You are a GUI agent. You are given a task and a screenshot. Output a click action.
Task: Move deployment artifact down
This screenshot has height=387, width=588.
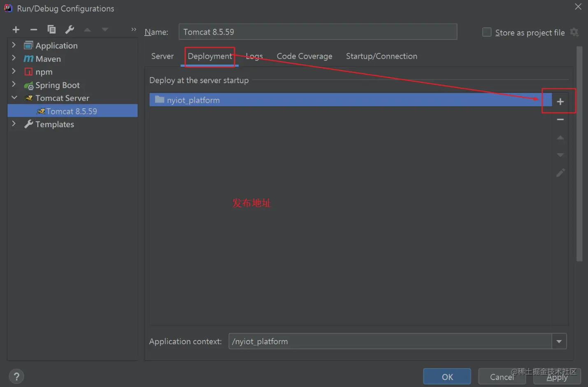560,155
